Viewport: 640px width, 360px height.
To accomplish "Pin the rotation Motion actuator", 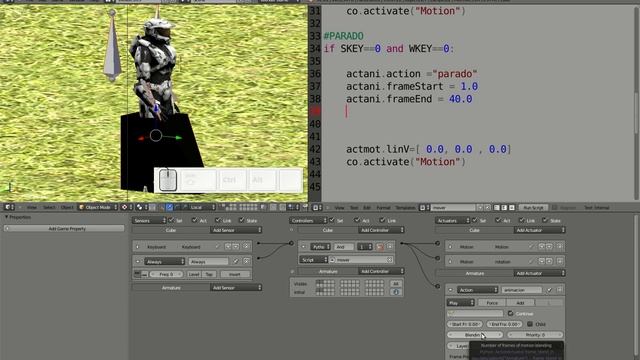I will (x=531, y=261).
